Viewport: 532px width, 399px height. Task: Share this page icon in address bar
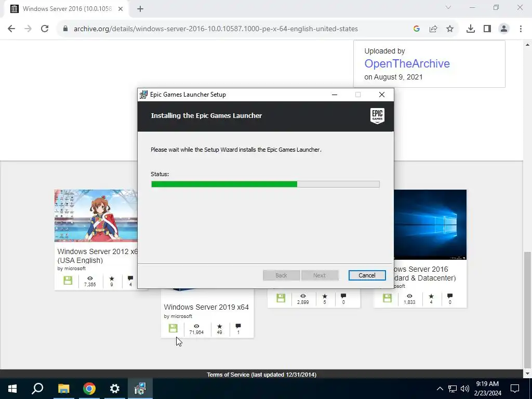[433, 29]
